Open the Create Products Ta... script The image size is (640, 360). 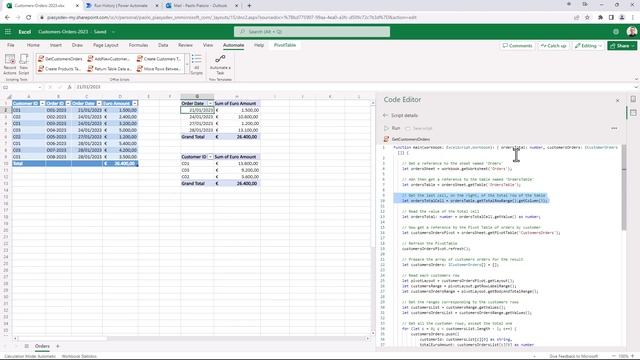[60, 69]
